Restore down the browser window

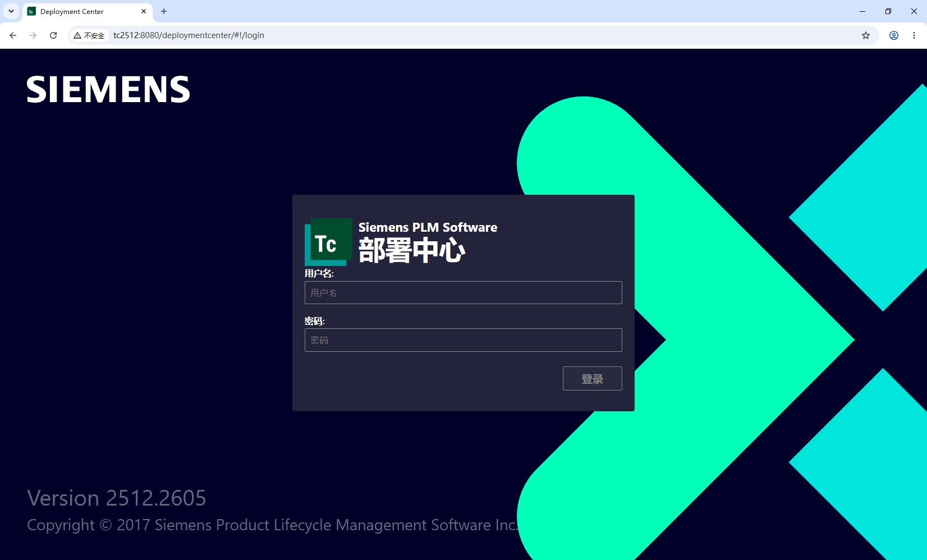click(x=888, y=11)
